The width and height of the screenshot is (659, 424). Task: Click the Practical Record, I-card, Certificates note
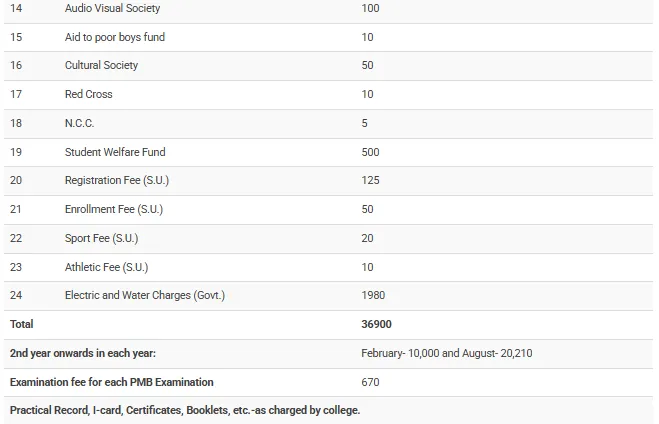click(x=184, y=410)
